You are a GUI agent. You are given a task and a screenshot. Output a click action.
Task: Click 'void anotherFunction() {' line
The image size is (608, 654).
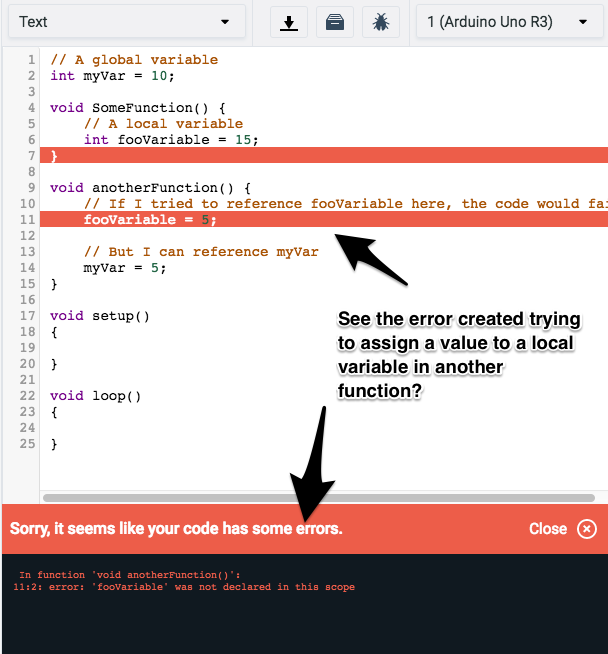tap(150, 188)
